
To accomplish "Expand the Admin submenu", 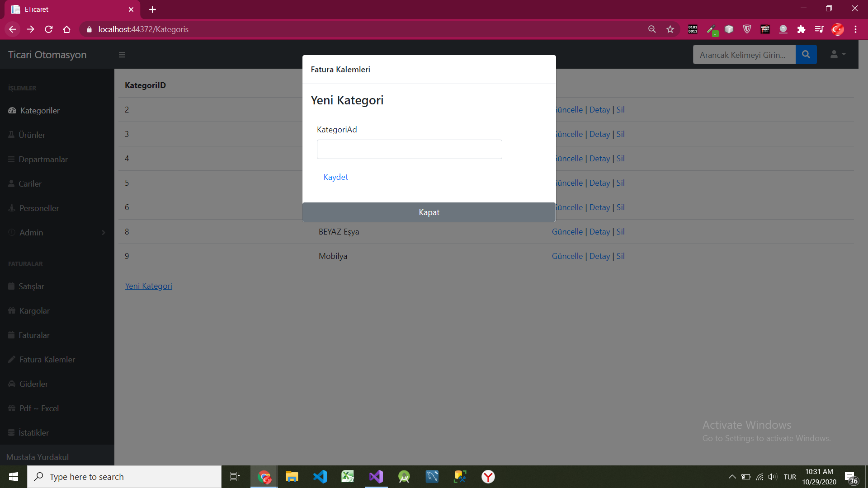I will 32,232.
